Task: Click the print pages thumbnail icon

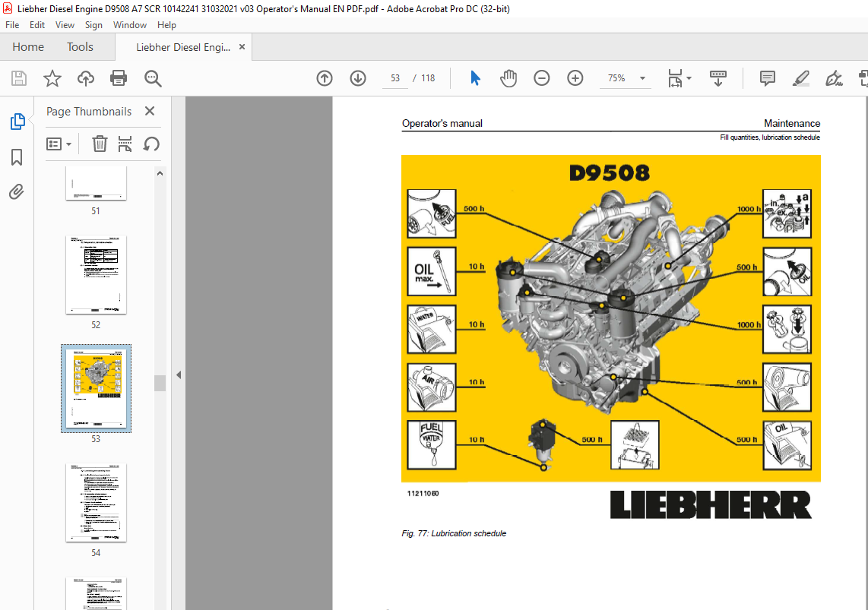Action: click(x=125, y=144)
